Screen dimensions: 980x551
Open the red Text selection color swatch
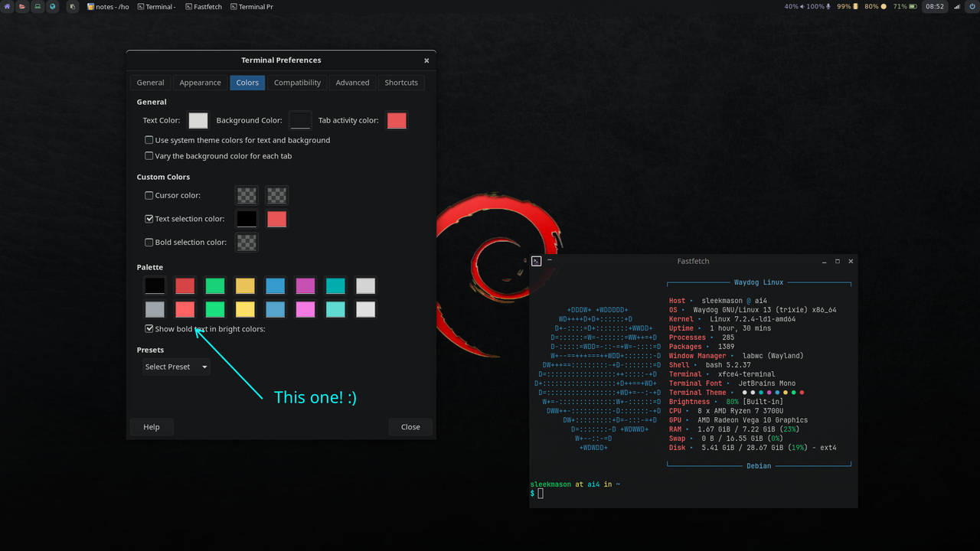point(276,219)
